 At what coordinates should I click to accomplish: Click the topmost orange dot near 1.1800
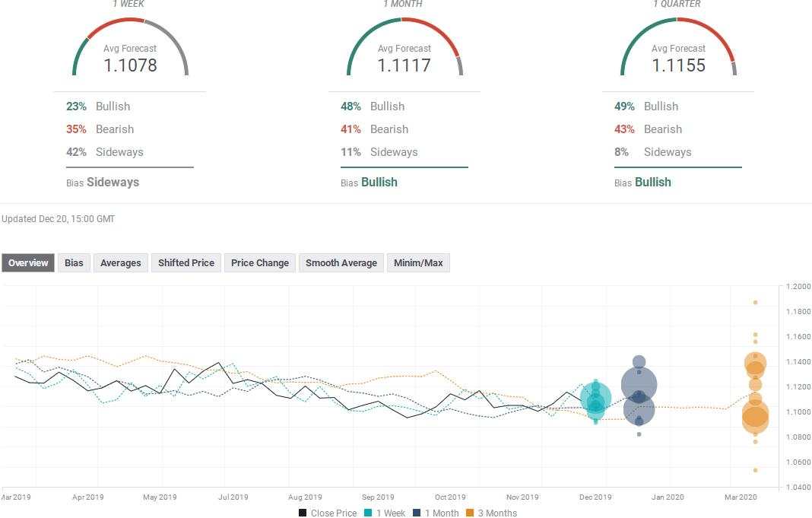pyautogui.click(x=756, y=302)
